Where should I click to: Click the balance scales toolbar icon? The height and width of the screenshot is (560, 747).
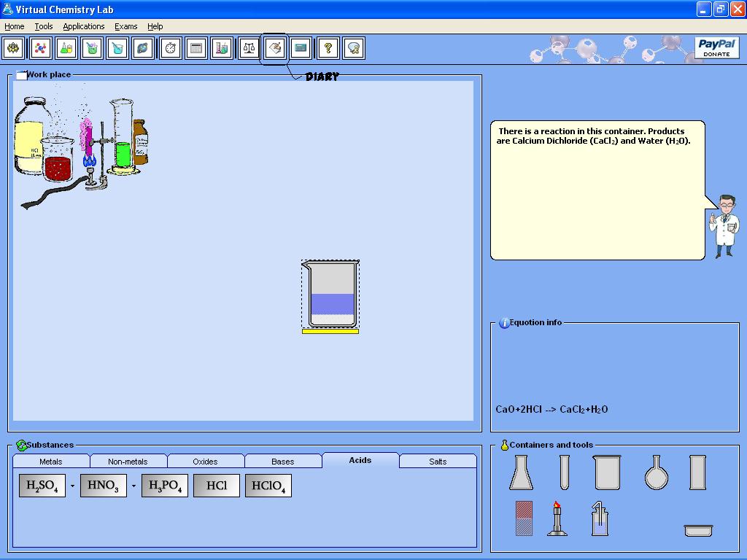tap(249, 48)
